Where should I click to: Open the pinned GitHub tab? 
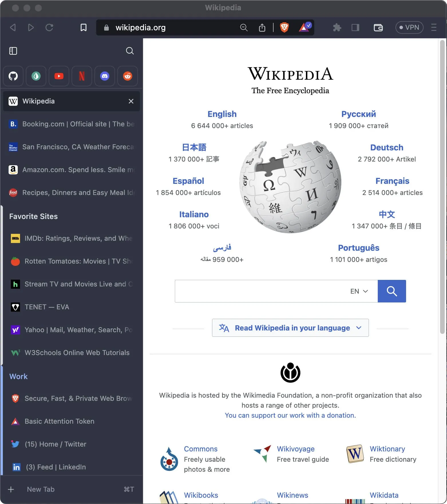pyautogui.click(x=13, y=76)
